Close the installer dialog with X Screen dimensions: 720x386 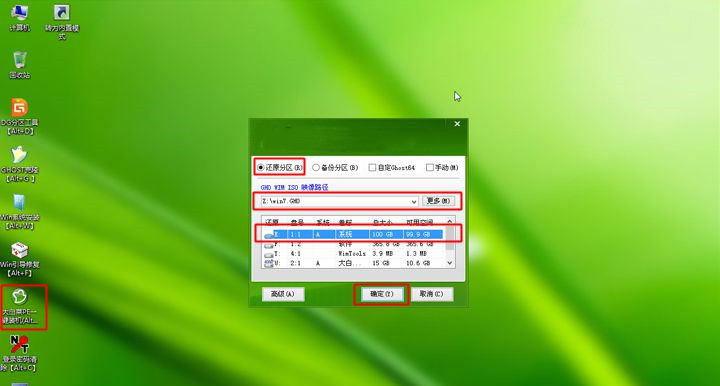457,124
